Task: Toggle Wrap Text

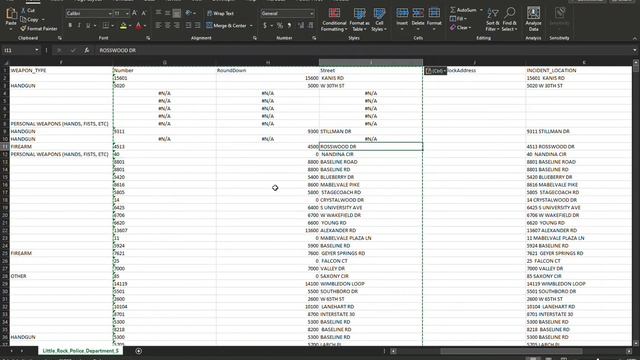Action: (220, 13)
